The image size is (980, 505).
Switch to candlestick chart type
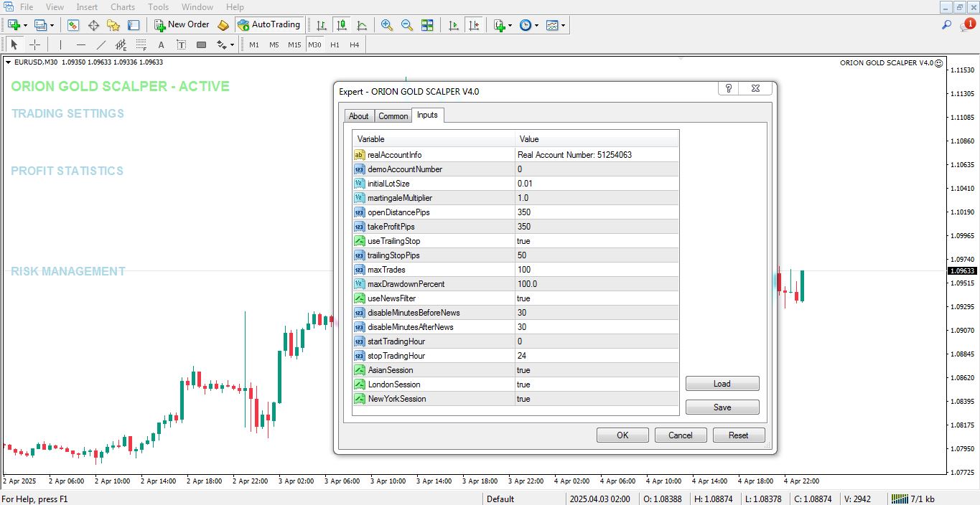click(x=342, y=25)
